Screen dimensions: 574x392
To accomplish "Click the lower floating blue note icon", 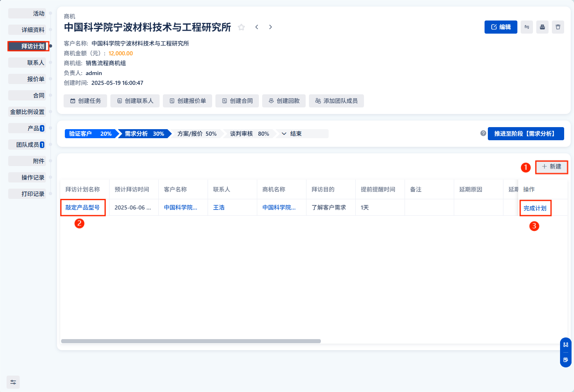I will pos(566,360).
